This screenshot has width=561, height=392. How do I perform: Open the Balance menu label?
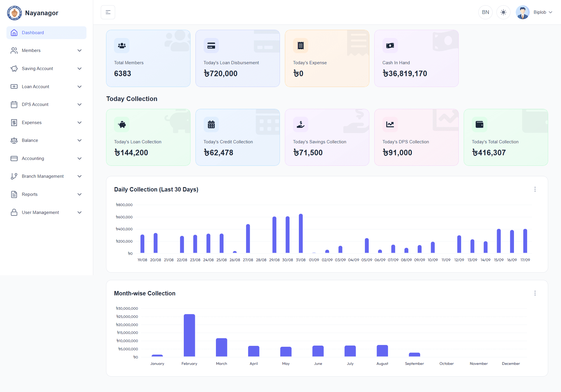coord(30,140)
